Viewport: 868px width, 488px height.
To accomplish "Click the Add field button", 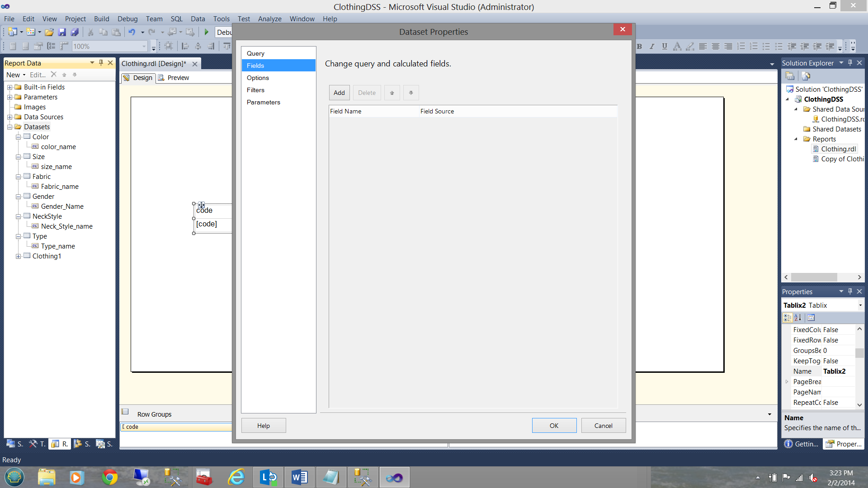I will pyautogui.click(x=339, y=93).
